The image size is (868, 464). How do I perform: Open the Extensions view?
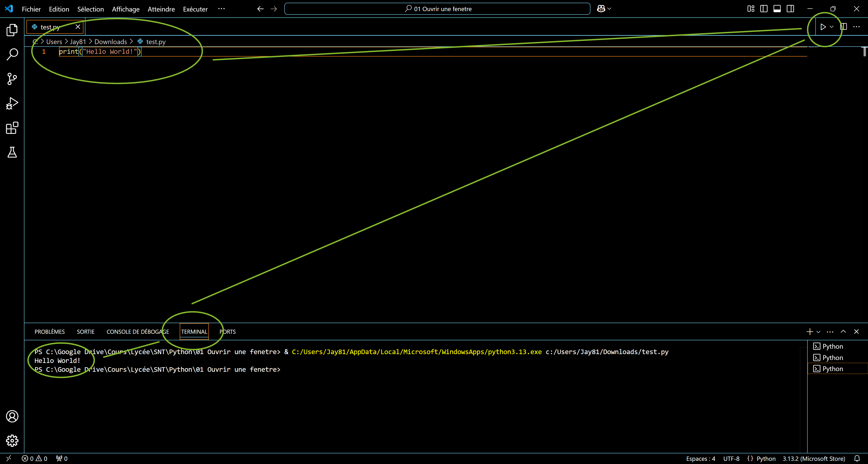click(x=12, y=128)
